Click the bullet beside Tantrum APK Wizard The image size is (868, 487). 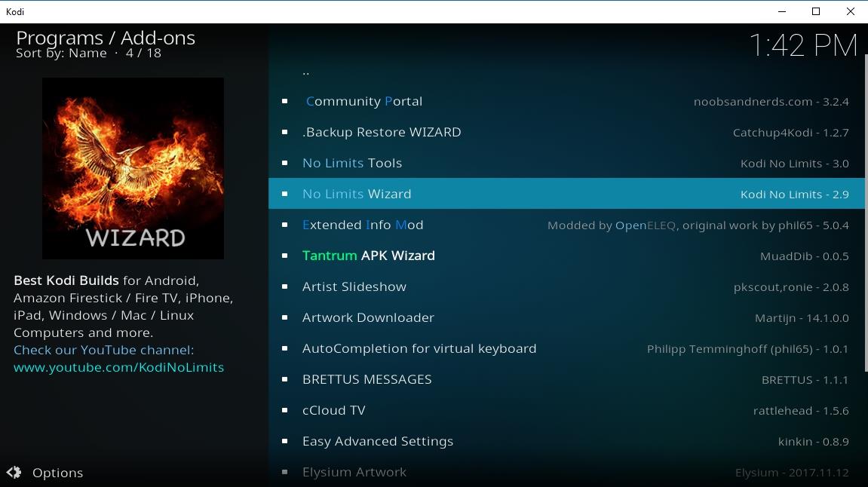[284, 256]
